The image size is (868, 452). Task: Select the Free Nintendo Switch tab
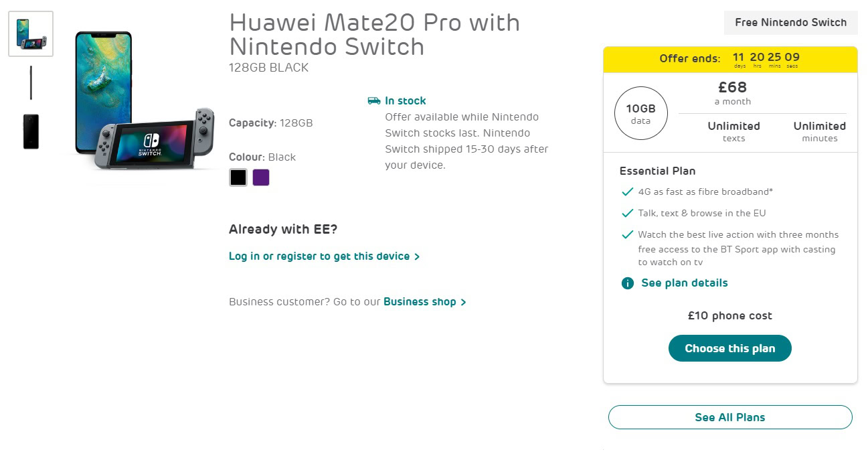coord(790,23)
